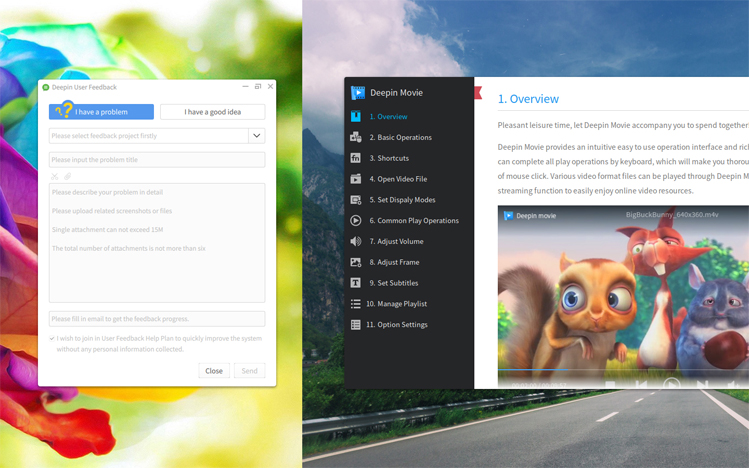Click the Set Subtitles T icon

pyautogui.click(x=355, y=283)
